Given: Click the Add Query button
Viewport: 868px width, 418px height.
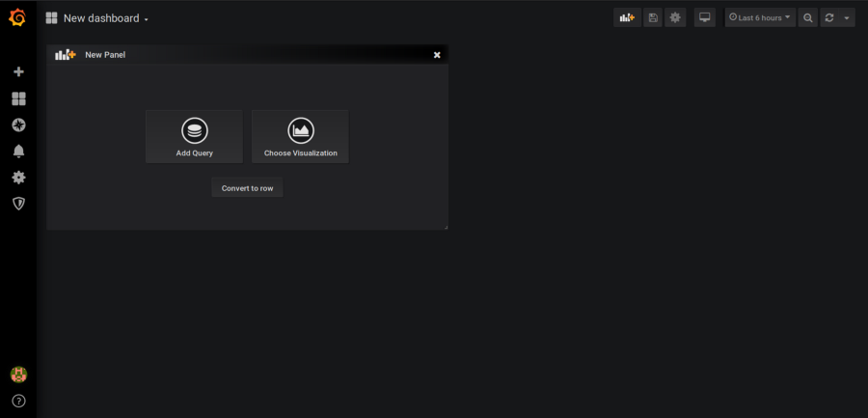Looking at the screenshot, I should [x=194, y=136].
